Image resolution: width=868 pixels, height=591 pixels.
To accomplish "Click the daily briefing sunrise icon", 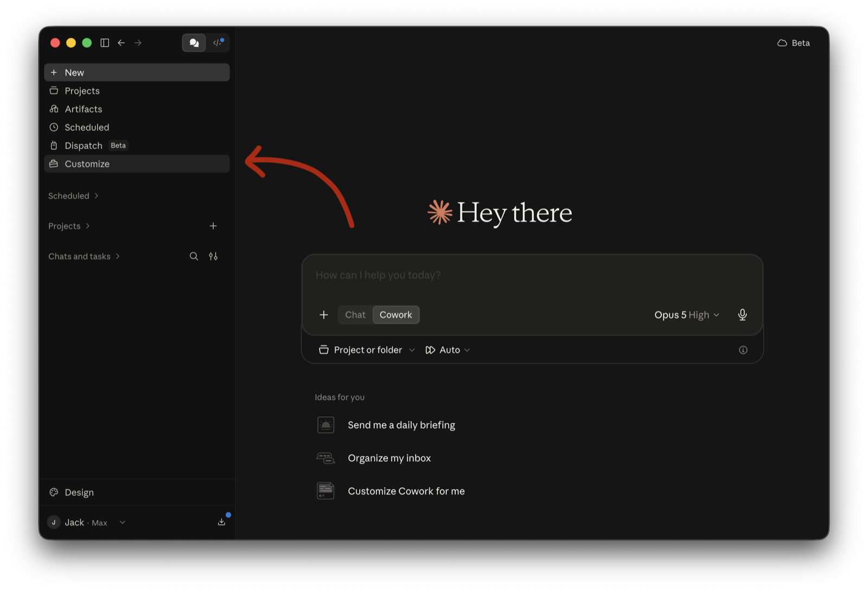I will (x=325, y=425).
